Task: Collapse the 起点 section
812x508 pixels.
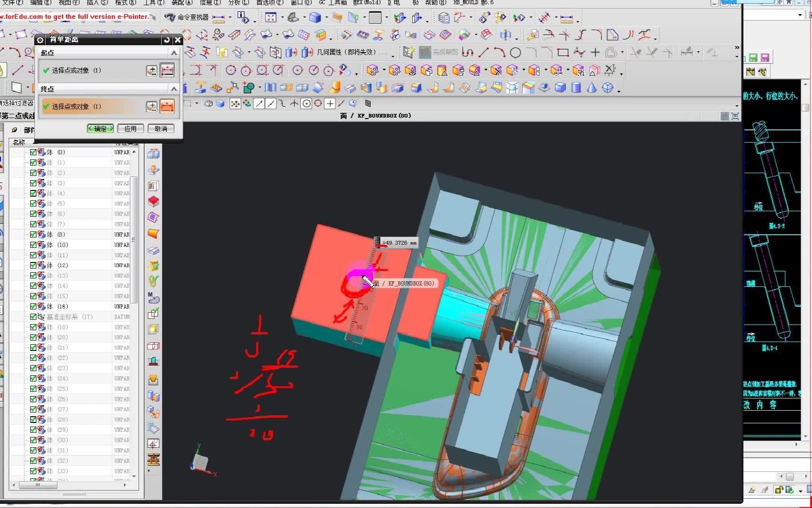Action: [x=174, y=53]
